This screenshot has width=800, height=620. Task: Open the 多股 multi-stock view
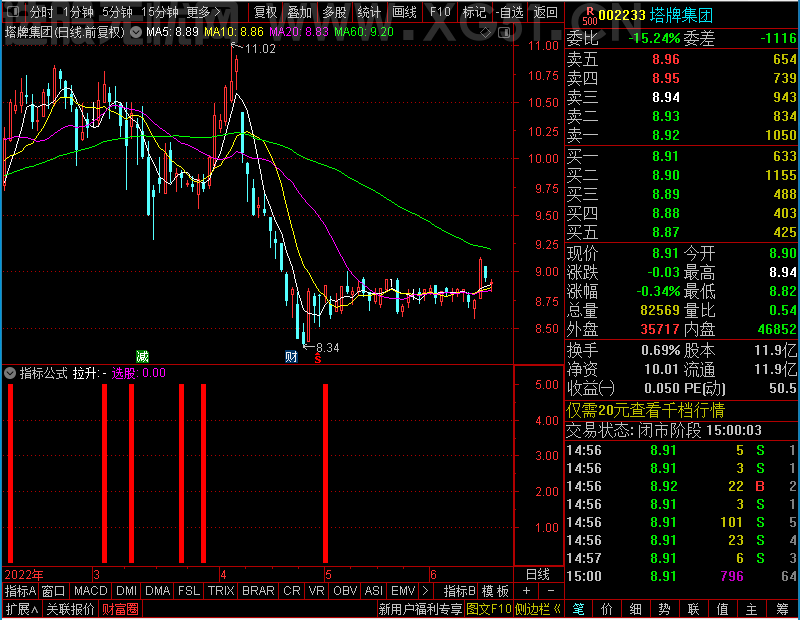coord(334,12)
